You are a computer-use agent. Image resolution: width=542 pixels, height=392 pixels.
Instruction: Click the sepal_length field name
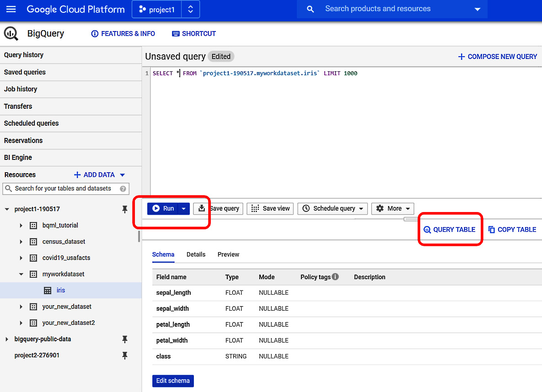tap(173, 293)
